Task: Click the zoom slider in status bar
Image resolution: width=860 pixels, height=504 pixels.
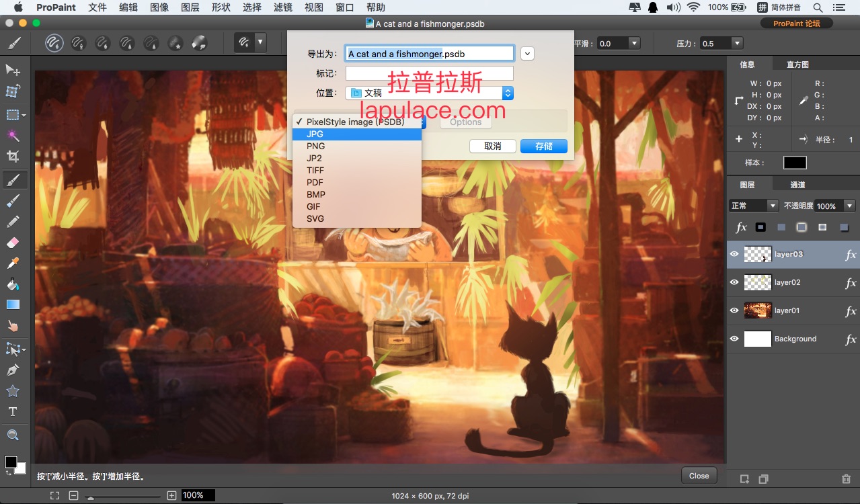Action: tap(124, 497)
